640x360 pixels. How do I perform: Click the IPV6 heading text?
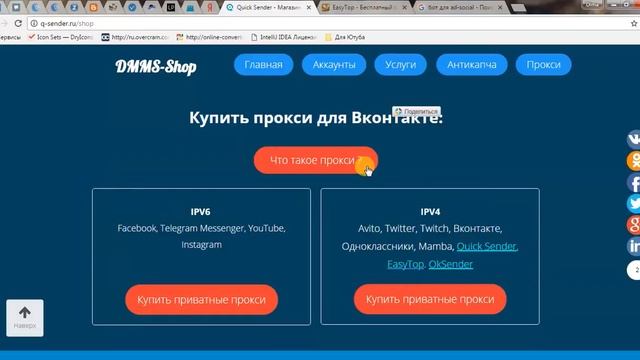200,211
